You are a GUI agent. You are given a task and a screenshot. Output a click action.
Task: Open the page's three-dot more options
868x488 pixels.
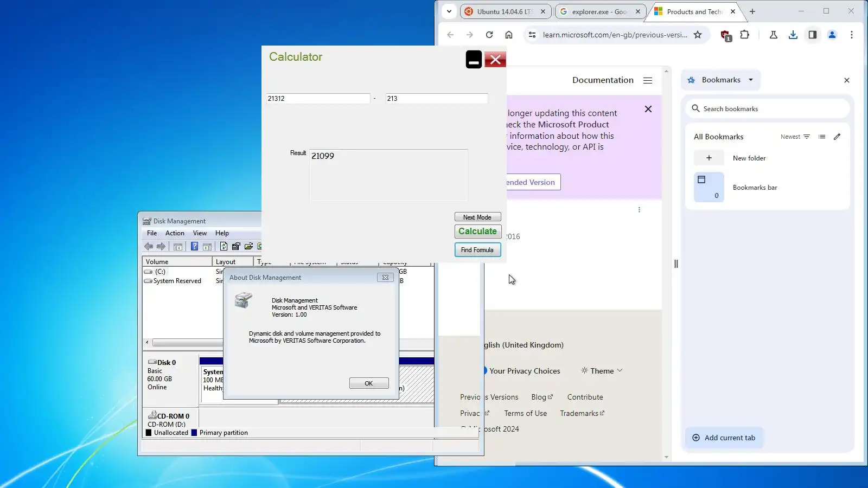point(639,210)
